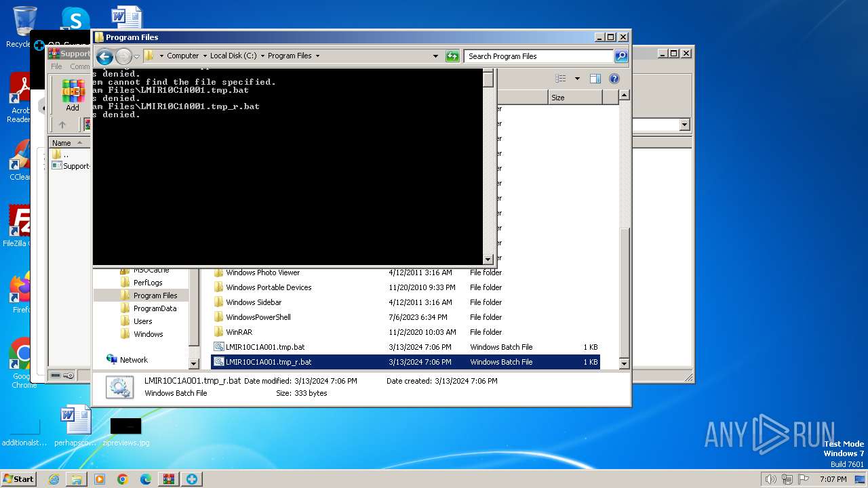Select Network in navigation pane
The image size is (868, 488).
(133, 360)
